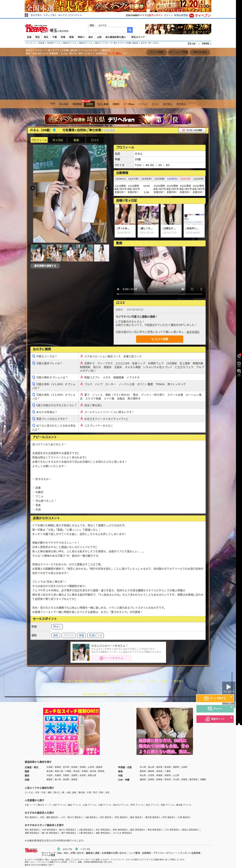Screen dimensions: 242x868
Task: Select 神奈川 region tab
Action: [81, 37]
